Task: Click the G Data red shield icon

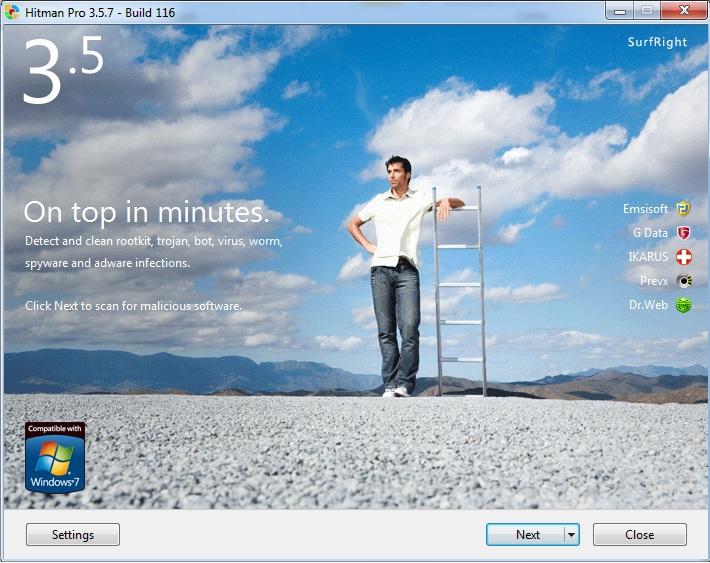Action: coord(683,233)
